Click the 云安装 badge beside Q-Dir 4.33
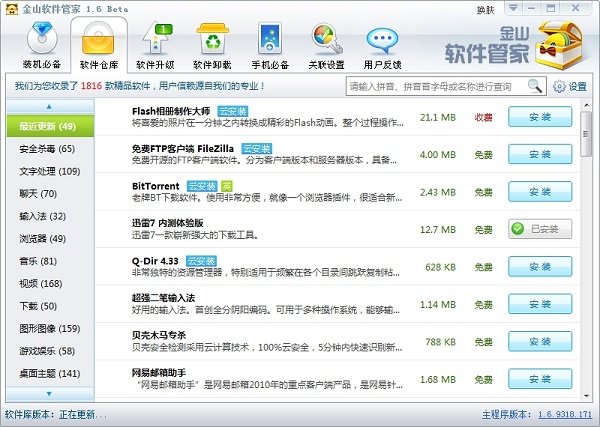600x427 pixels. (x=203, y=261)
